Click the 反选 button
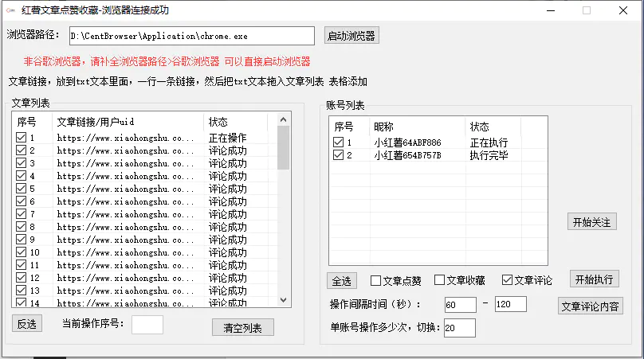 tap(27, 324)
